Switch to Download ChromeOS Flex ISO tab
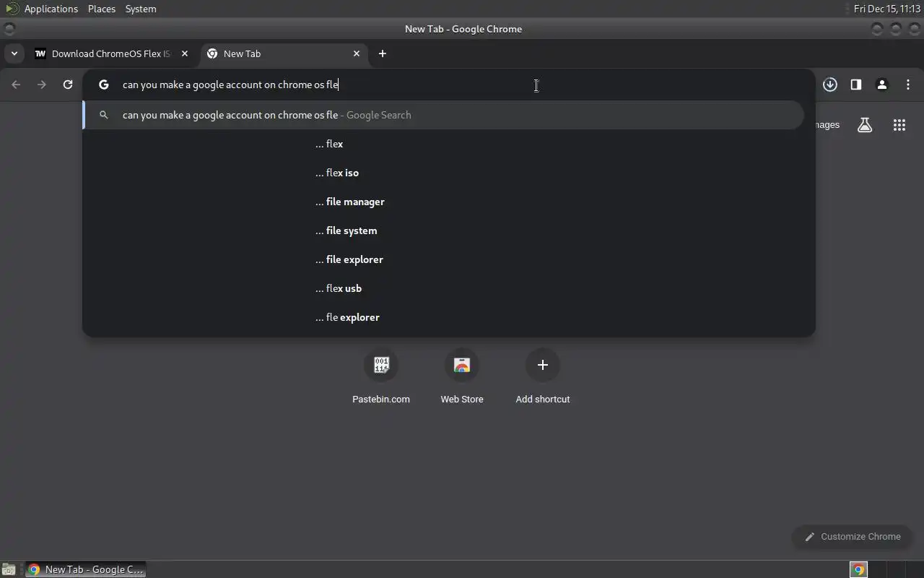Screen dimensions: 924x578 pos(111,53)
